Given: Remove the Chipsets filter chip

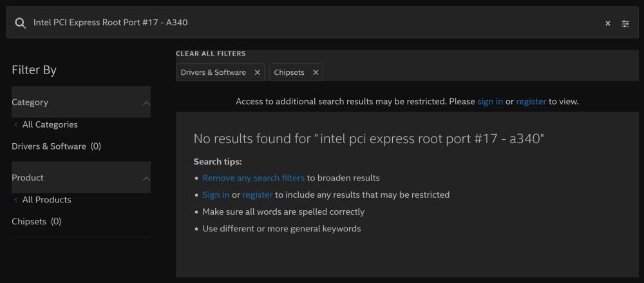Looking at the screenshot, I should point(316,73).
